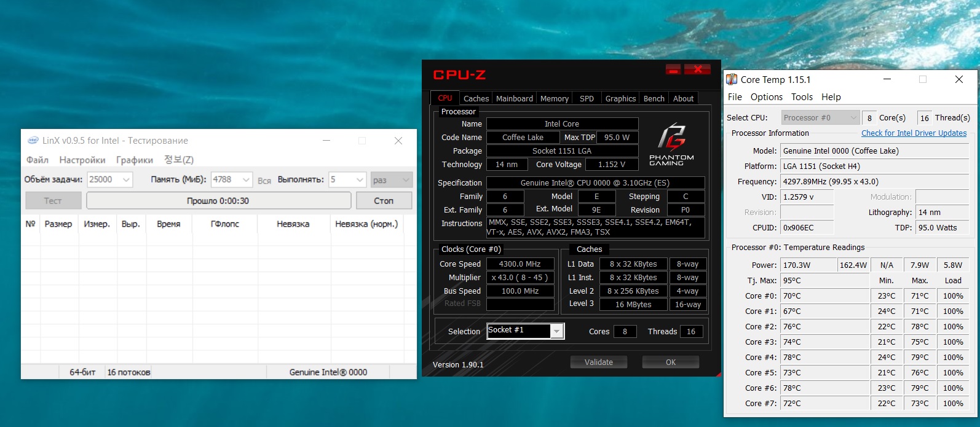
Task: Switch to the CPU tab in CPU-Z
Action: pyautogui.click(x=445, y=98)
